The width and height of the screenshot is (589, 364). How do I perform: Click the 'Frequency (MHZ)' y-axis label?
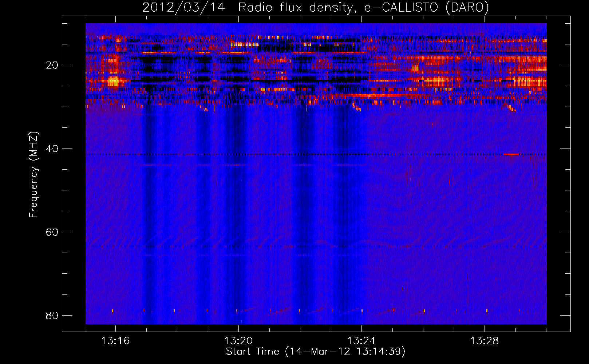point(33,175)
